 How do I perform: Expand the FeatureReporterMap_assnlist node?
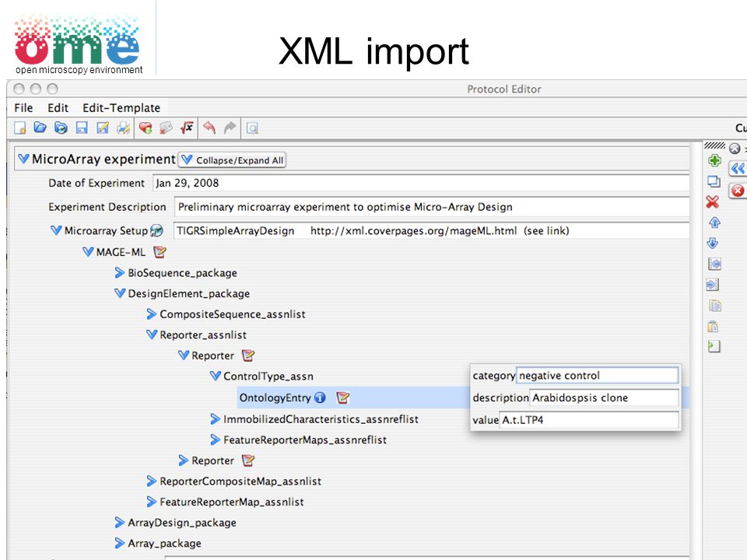click(x=152, y=502)
